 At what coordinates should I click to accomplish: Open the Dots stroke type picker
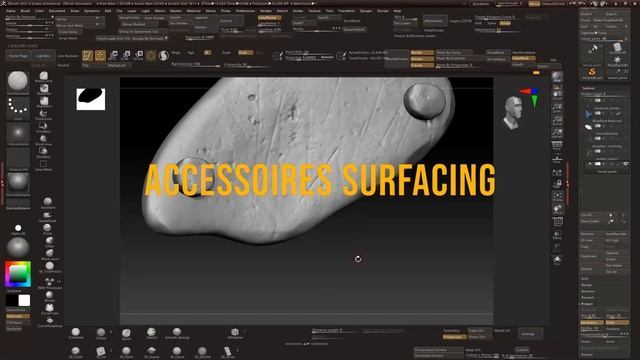tap(18, 108)
